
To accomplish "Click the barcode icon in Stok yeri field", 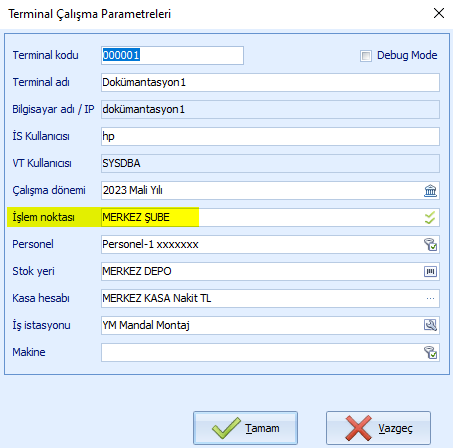I will pos(430,272).
